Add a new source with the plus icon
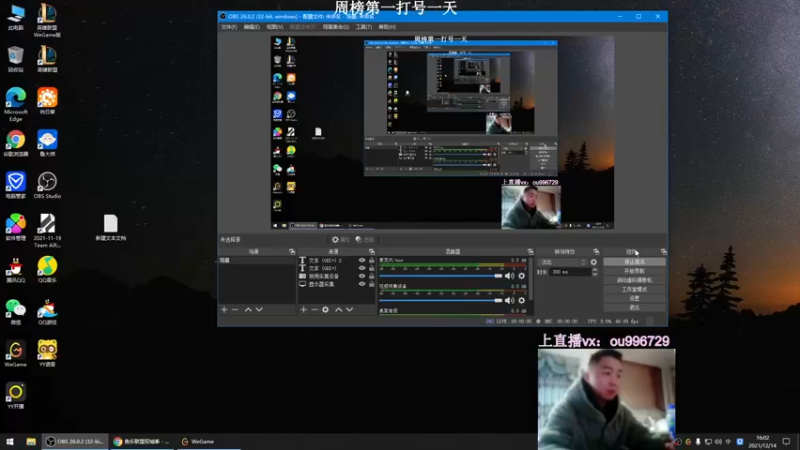Screen dimensions: 800x450 pos(304,310)
